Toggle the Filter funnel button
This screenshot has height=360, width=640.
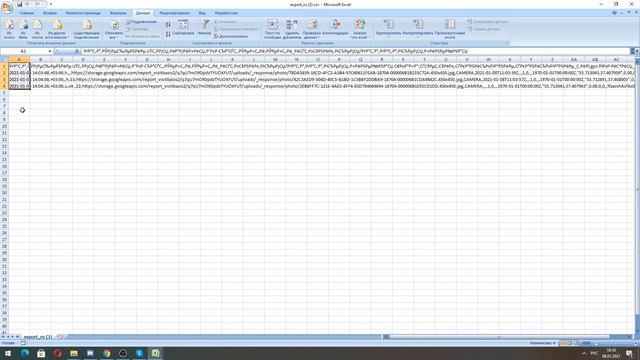point(204,28)
